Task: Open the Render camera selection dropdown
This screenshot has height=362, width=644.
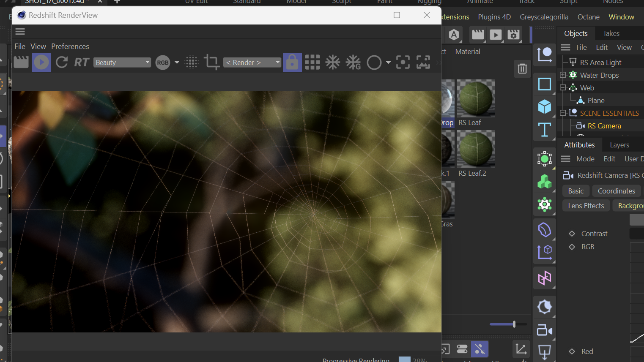Action: pyautogui.click(x=252, y=63)
